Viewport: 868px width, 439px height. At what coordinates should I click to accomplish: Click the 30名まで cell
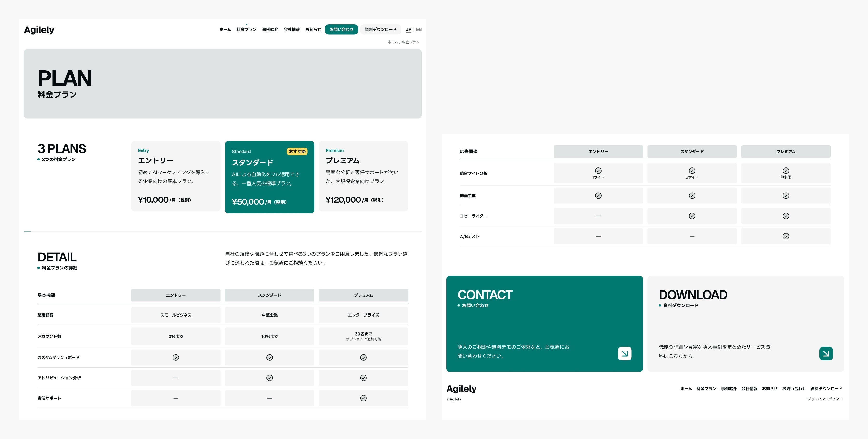pos(363,336)
